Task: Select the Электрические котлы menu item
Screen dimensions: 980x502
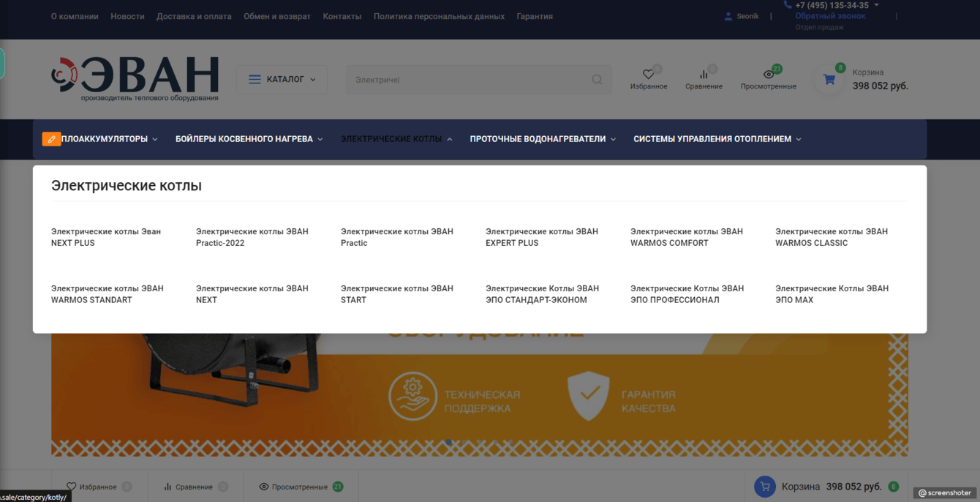Action: 391,139
